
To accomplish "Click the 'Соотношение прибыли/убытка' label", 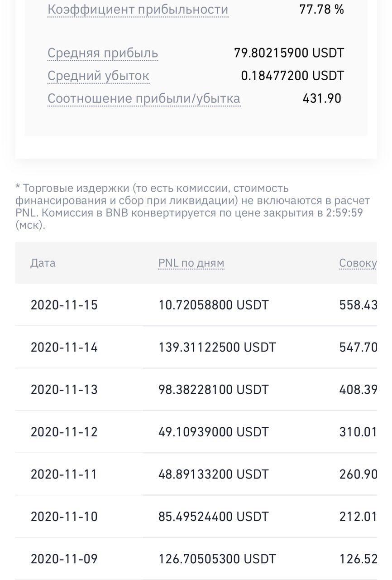I will tap(144, 98).
